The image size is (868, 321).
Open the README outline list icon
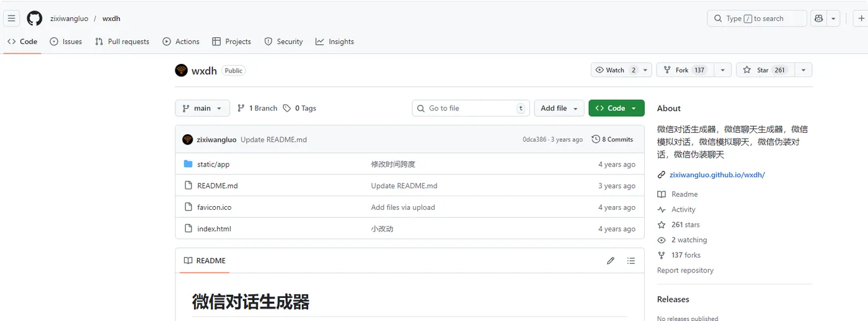(x=631, y=261)
